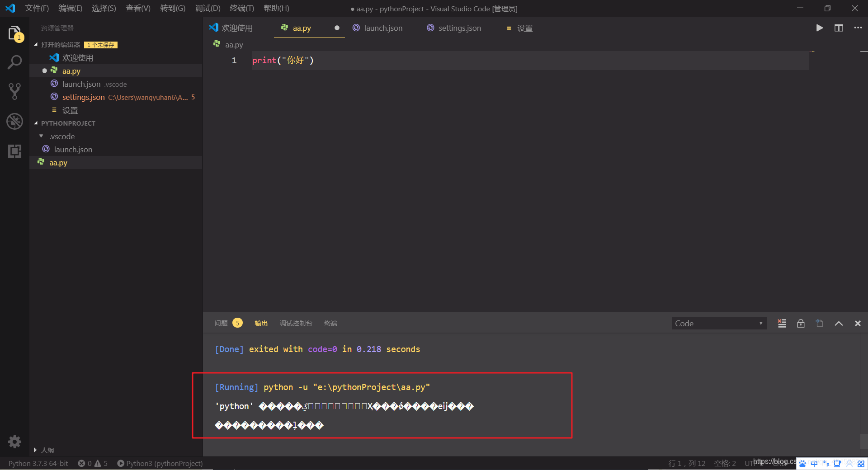Open aa.py in the PYTHONPROJECT tree
The width and height of the screenshot is (868, 470).
click(x=116, y=163)
